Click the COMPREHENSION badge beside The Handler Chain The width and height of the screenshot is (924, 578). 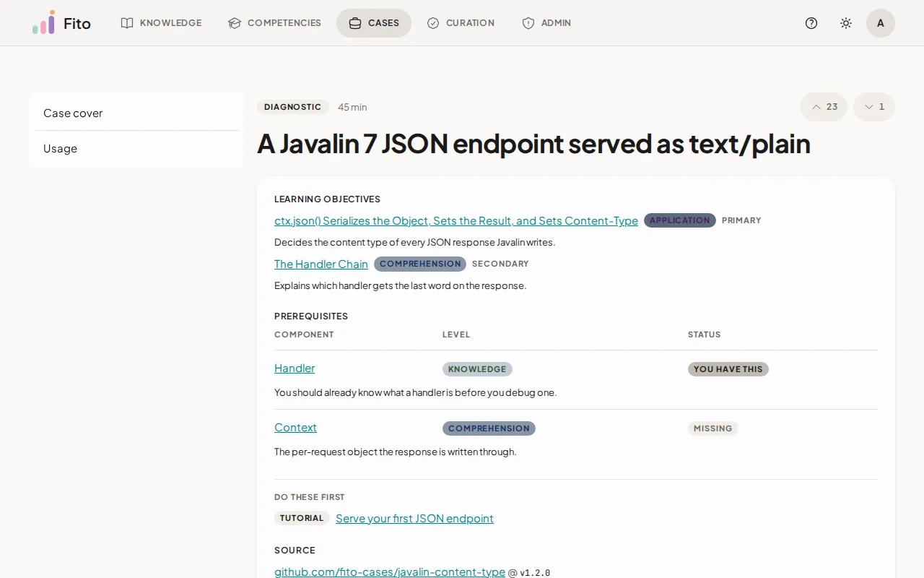(x=420, y=264)
